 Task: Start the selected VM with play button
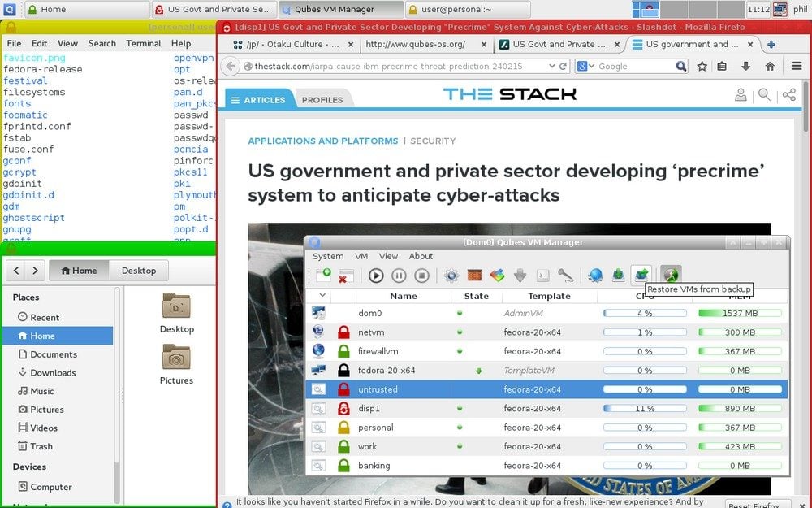tap(376, 276)
